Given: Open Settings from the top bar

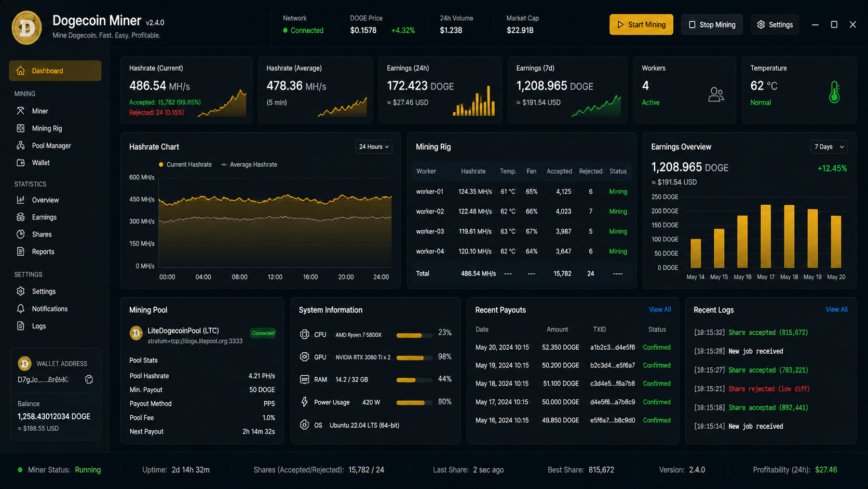Looking at the screenshot, I should [x=775, y=24].
